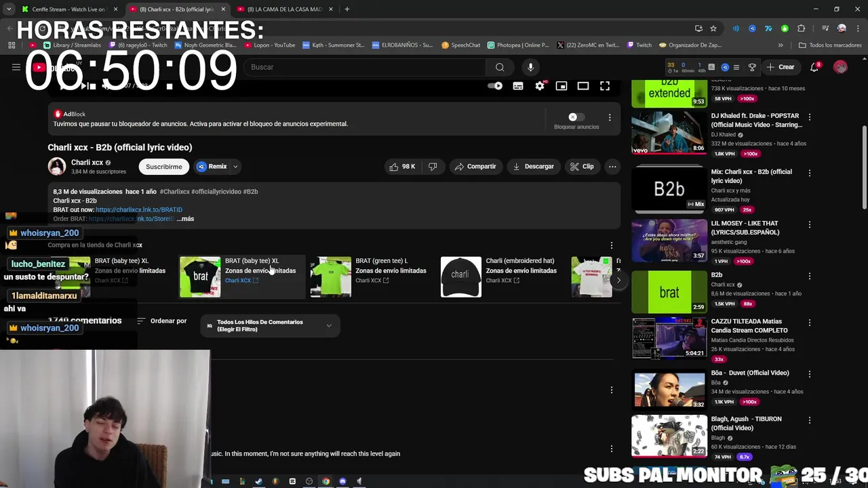
Task: Open SpeechChat bookmark
Action: click(x=461, y=45)
